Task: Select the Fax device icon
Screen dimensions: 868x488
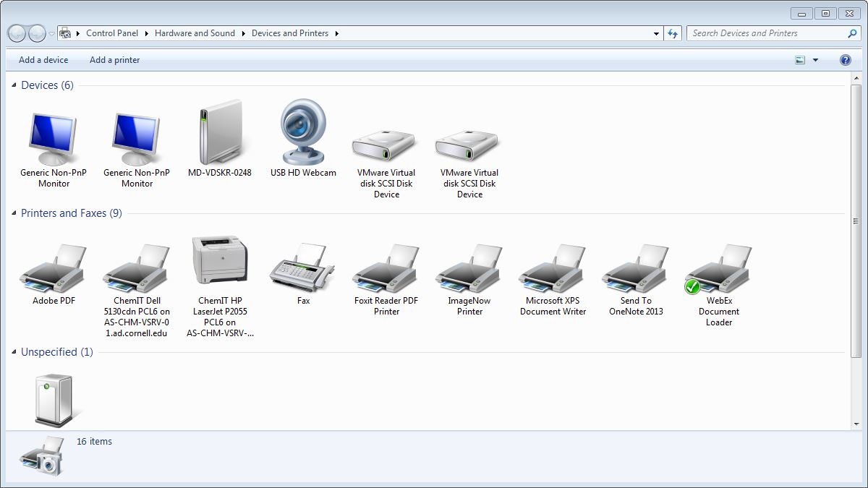Action: (303, 267)
